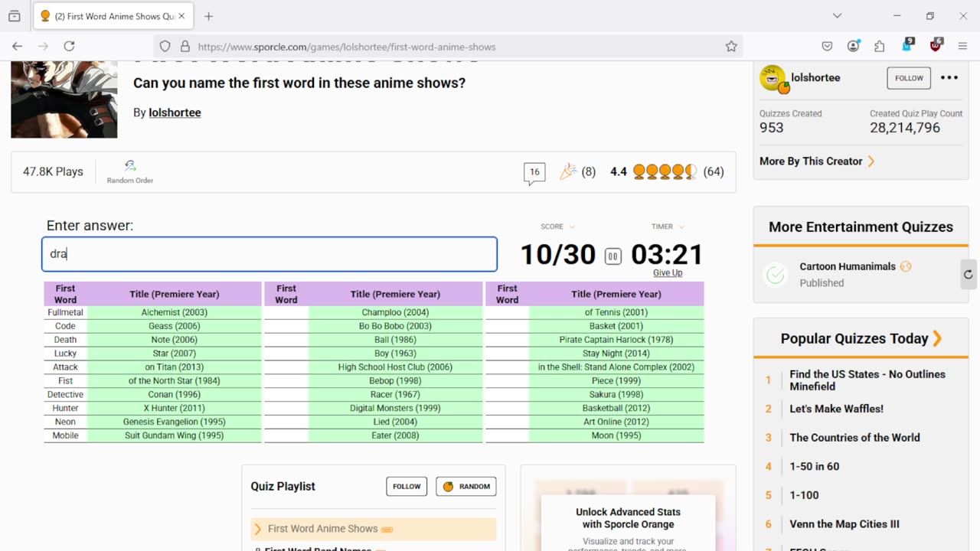The width and height of the screenshot is (980, 551).
Task: Click Bebop (1998) title cell
Action: click(395, 380)
